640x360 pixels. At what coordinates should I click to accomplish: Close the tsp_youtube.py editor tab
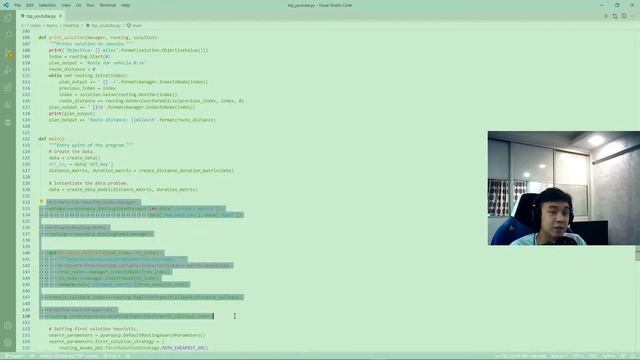coord(60,16)
